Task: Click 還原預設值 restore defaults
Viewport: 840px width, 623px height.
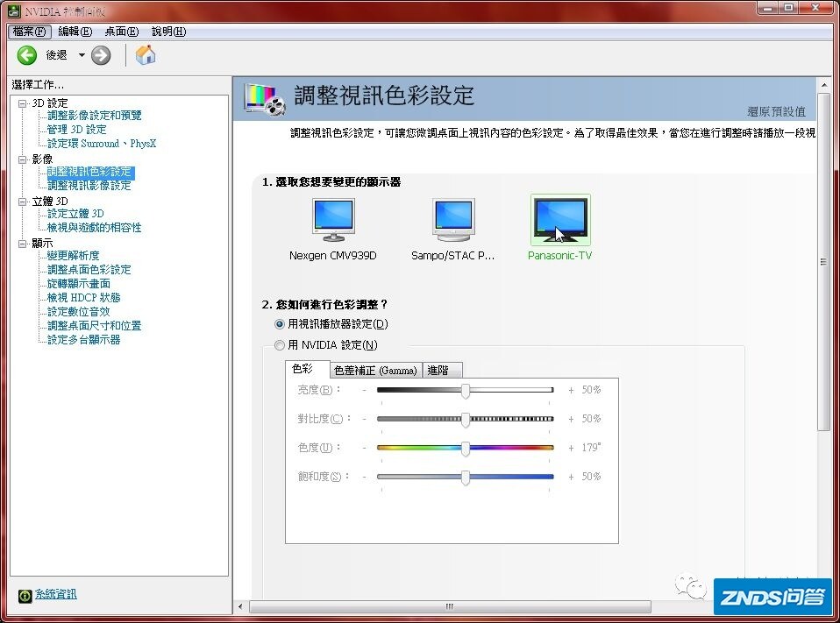Action: point(776,111)
